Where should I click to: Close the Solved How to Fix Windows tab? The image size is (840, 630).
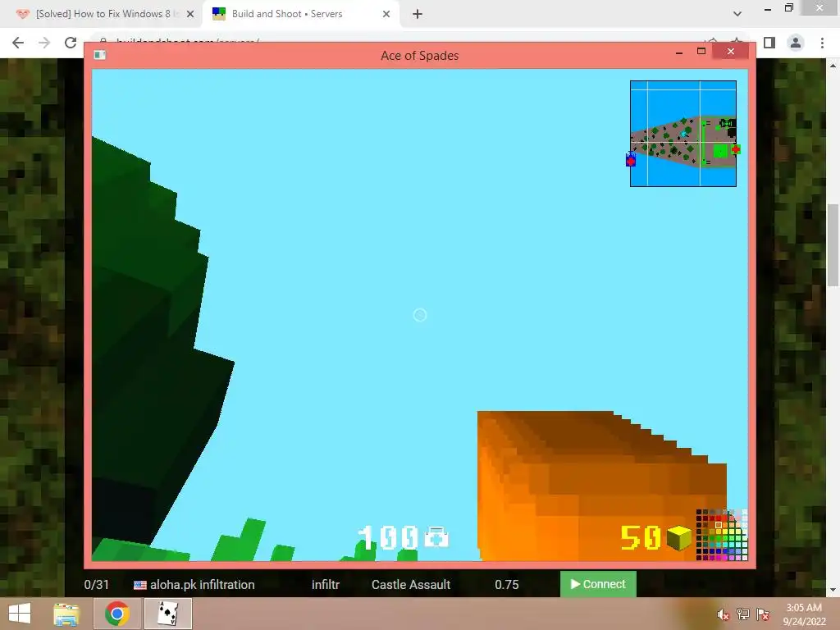click(190, 14)
